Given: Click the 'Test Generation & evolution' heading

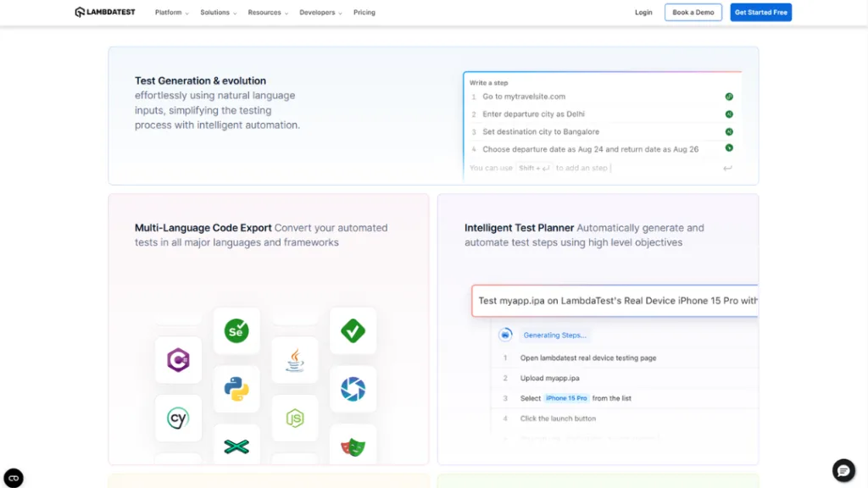Looking at the screenshot, I should [200, 80].
